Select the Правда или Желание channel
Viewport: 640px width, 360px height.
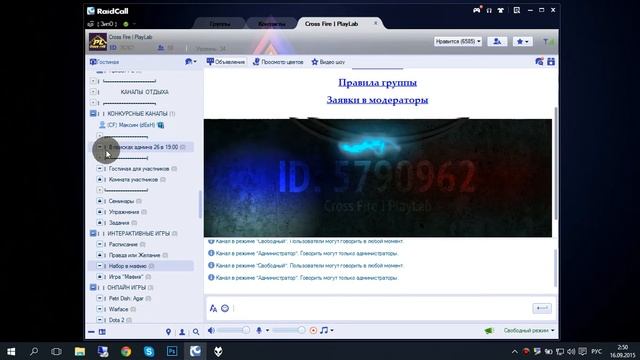pyautogui.click(x=134, y=255)
